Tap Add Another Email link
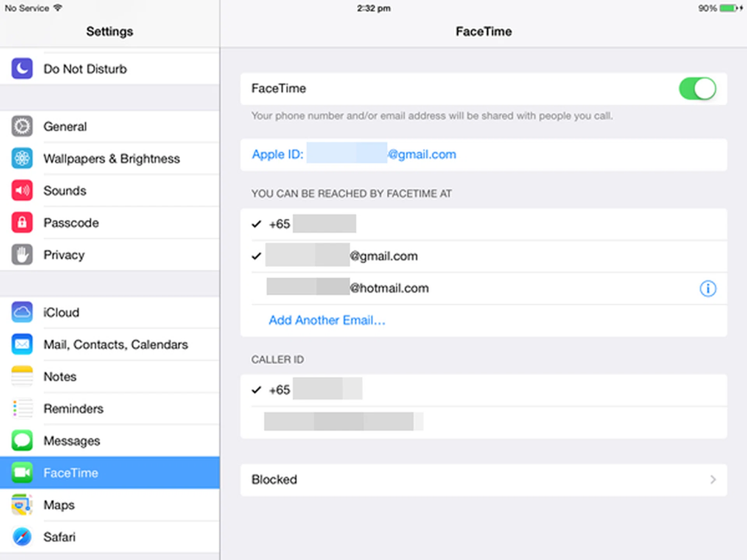The width and height of the screenshot is (747, 560). tap(327, 320)
